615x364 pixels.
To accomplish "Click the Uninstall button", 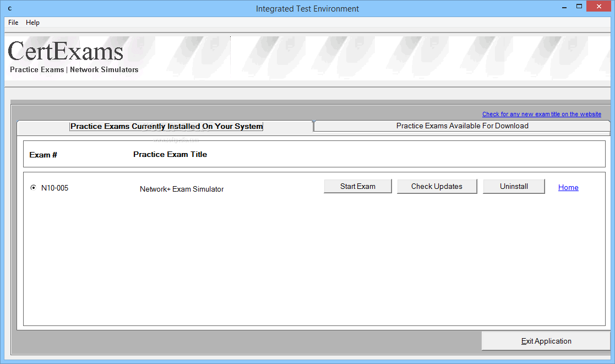I will (514, 186).
